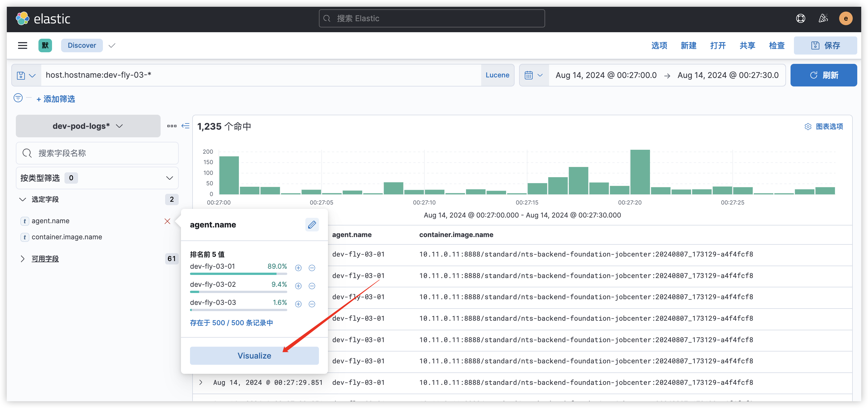Filter for value dev-fly-03-01 with plus icon

pyautogui.click(x=298, y=268)
